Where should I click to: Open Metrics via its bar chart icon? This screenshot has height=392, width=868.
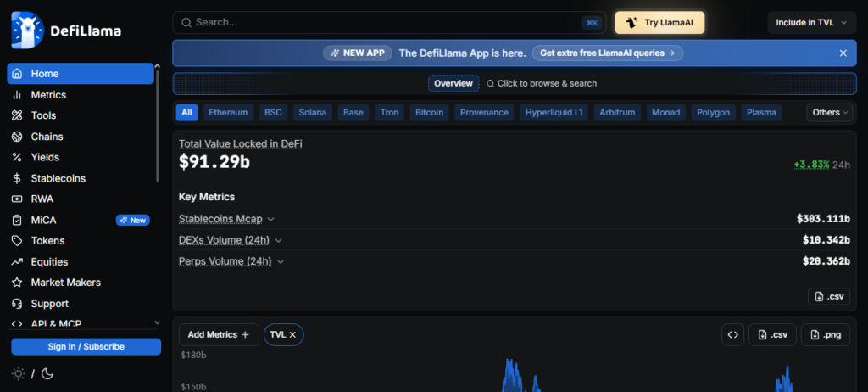pyautogui.click(x=17, y=95)
